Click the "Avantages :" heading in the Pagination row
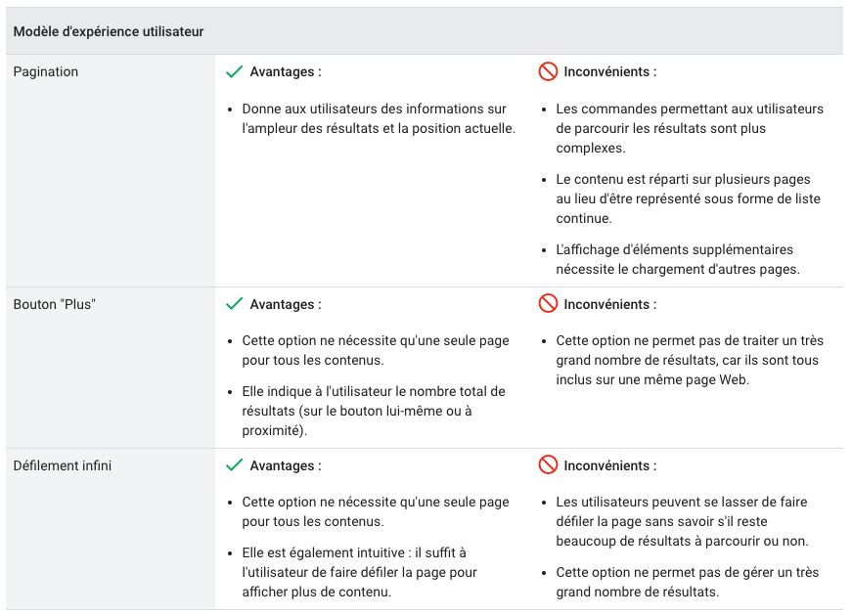This screenshot has width=852, height=616. point(286,71)
